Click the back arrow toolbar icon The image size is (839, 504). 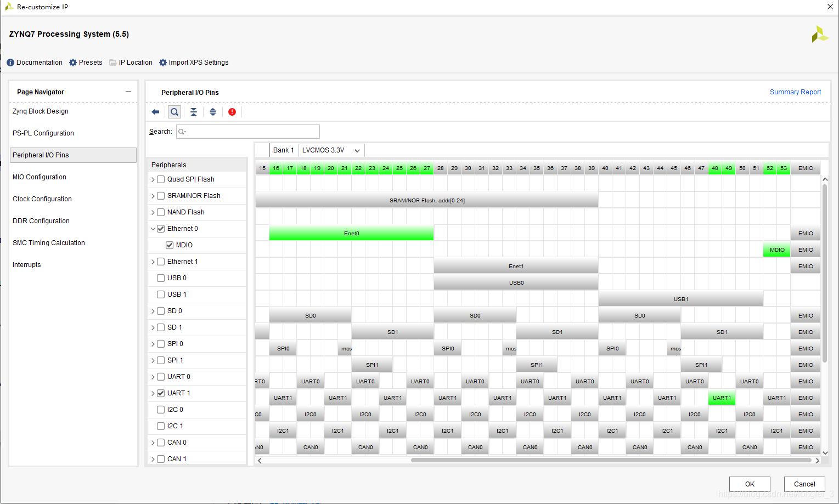tap(155, 112)
